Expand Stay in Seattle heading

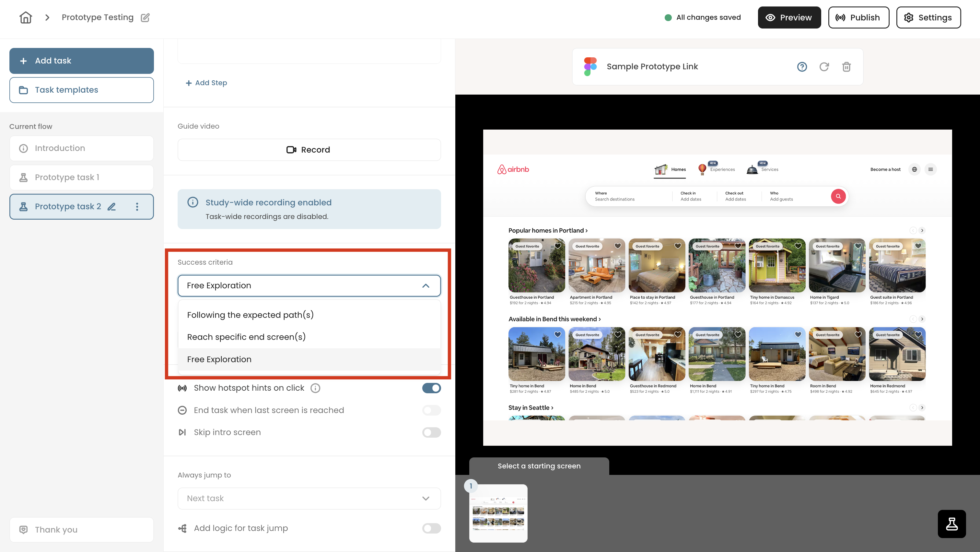tap(531, 408)
